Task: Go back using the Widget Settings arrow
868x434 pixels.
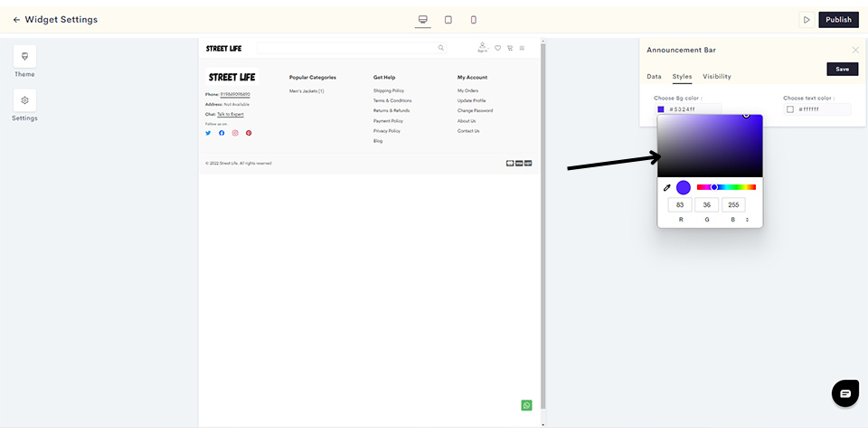Action: 16,20
